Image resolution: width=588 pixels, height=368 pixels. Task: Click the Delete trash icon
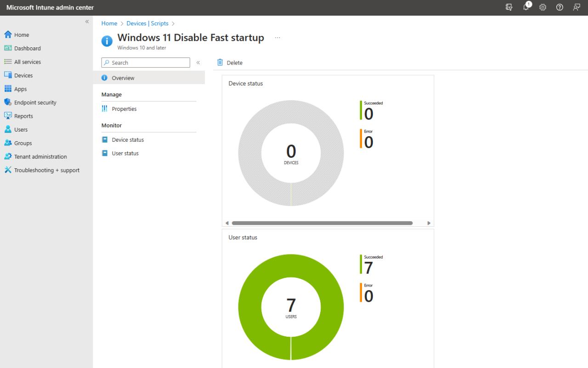[x=220, y=63]
